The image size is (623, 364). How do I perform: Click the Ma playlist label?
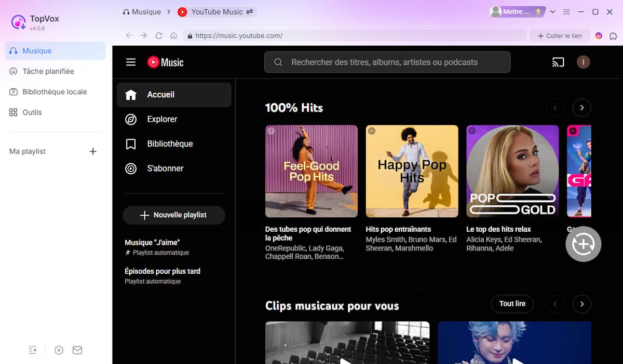tap(28, 151)
